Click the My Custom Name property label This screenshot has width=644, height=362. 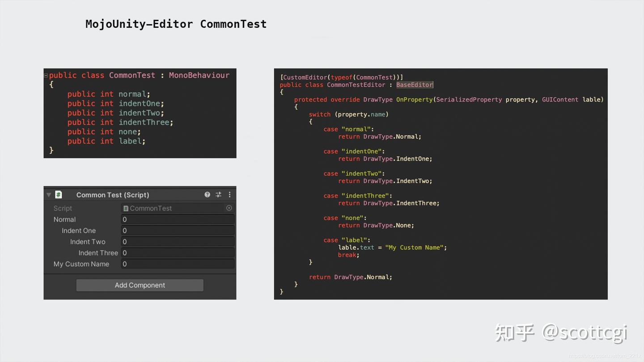click(81, 264)
